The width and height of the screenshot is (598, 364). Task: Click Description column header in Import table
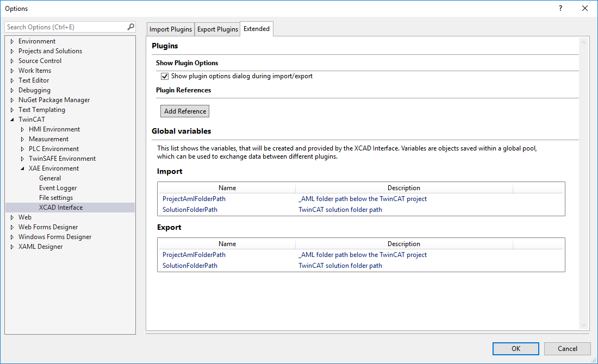404,188
